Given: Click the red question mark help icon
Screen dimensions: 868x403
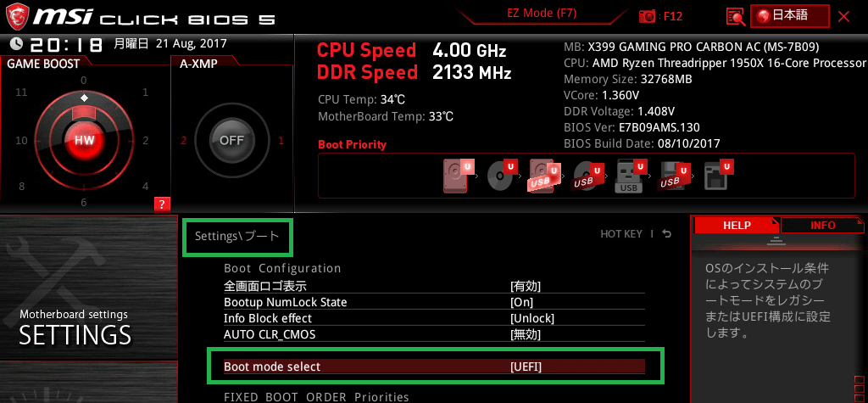Looking at the screenshot, I should click(162, 204).
